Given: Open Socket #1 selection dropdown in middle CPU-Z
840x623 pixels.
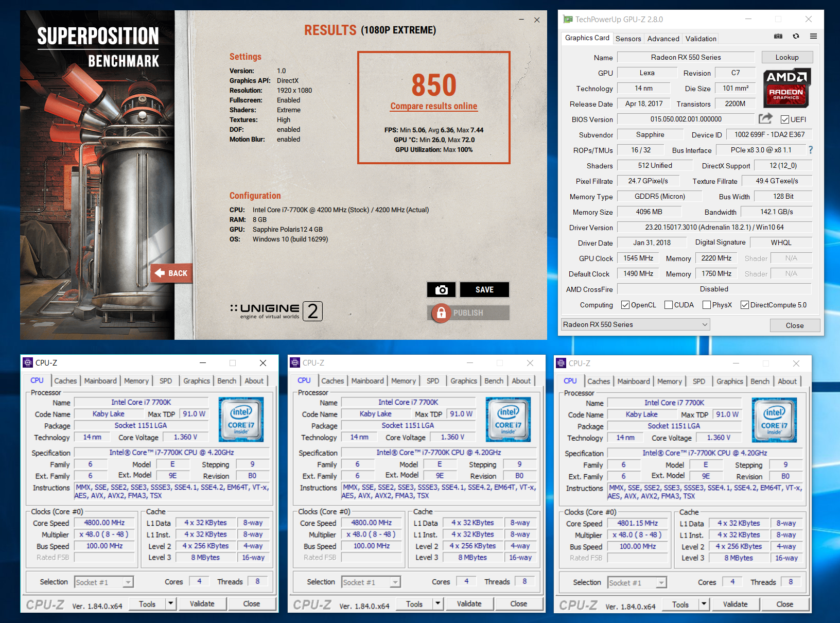Looking at the screenshot, I should pyautogui.click(x=371, y=582).
